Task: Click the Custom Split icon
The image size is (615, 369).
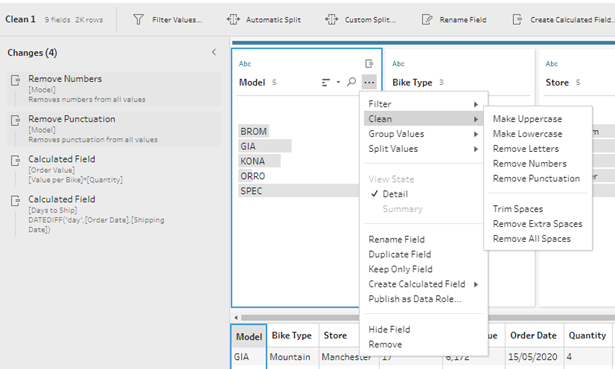Action: tap(331, 19)
